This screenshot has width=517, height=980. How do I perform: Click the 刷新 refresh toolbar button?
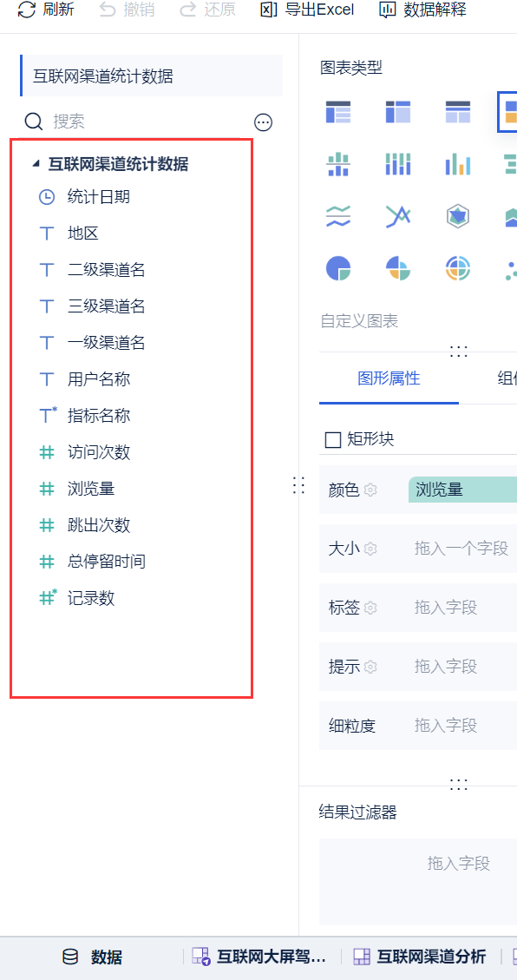(x=46, y=10)
